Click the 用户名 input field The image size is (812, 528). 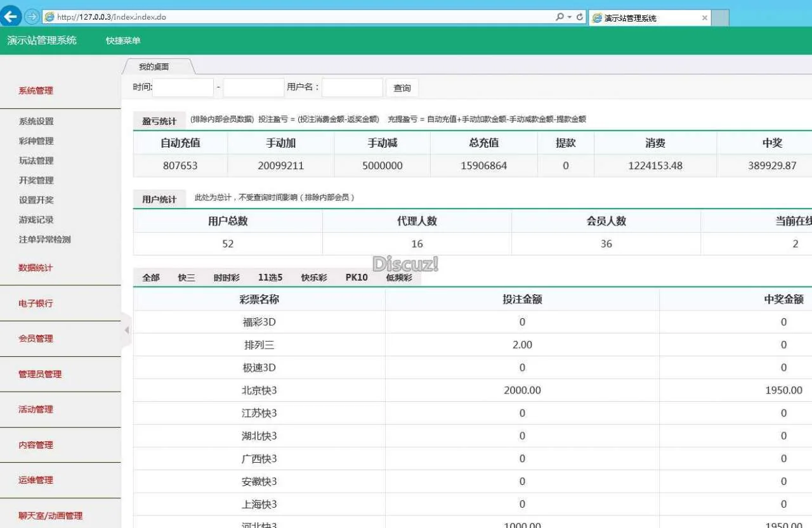click(x=352, y=87)
